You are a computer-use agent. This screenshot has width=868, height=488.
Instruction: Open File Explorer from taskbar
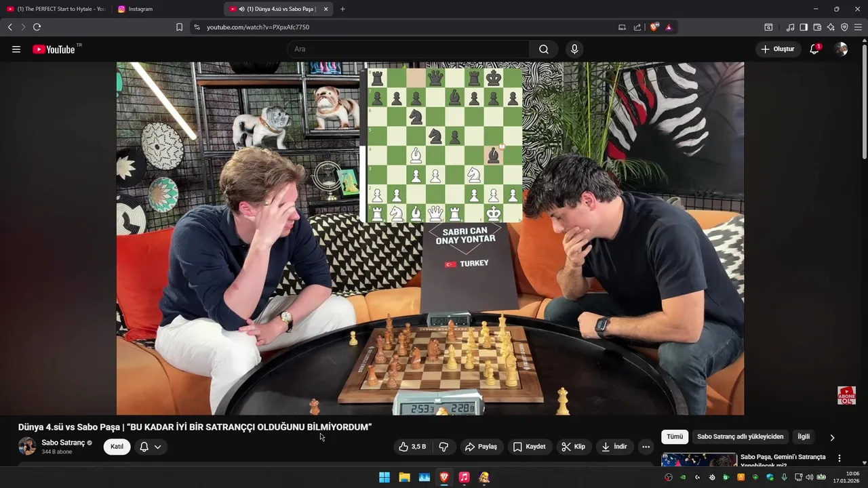pos(404,477)
